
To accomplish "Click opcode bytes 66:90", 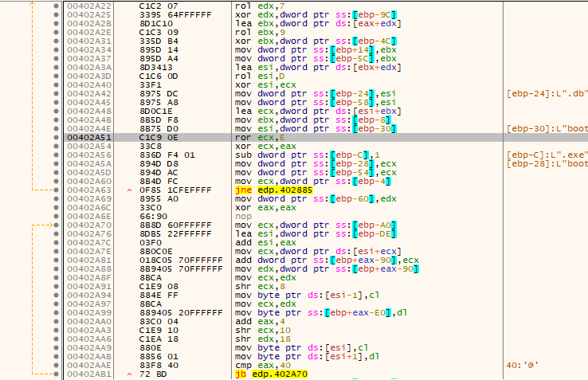I will pos(153,216).
